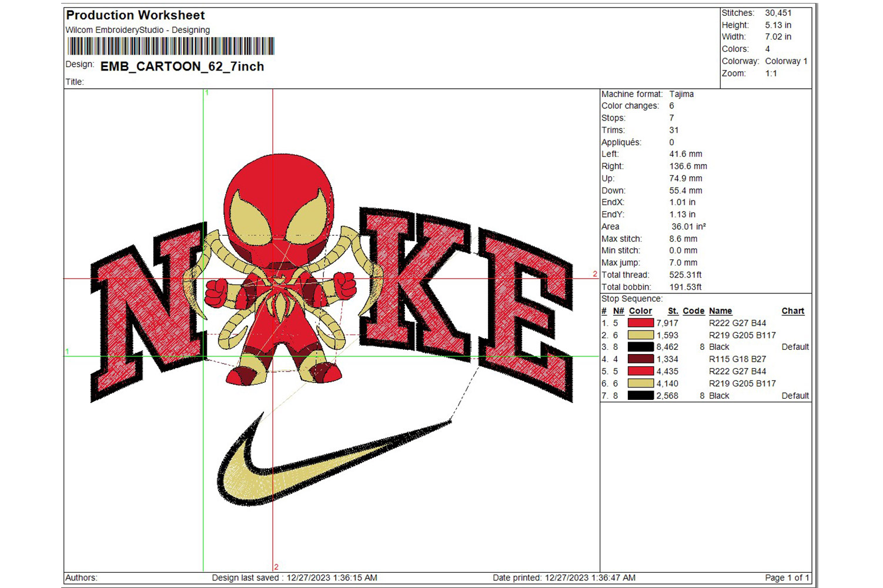Click the barcode under the worksheet header

click(x=170, y=46)
